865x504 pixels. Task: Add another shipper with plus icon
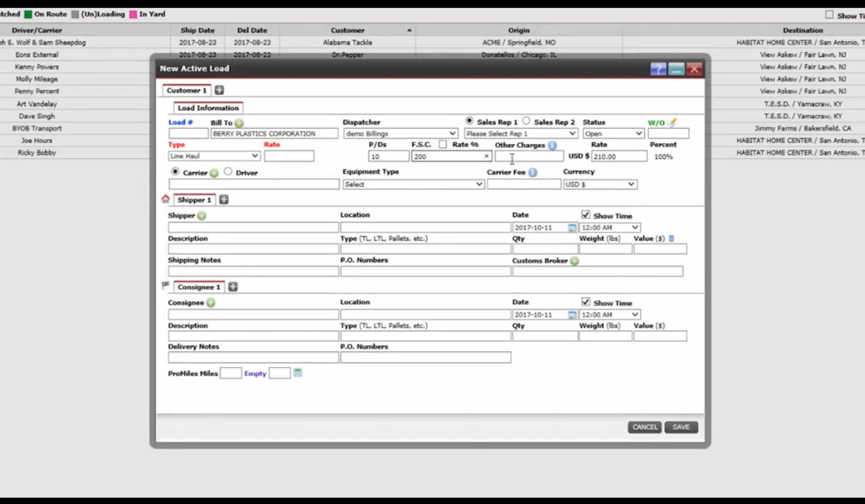coord(224,200)
